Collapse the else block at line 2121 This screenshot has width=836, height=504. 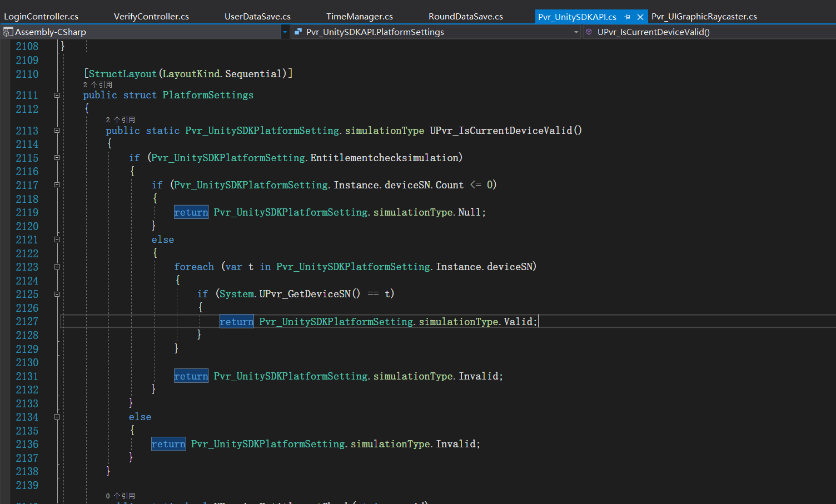click(57, 239)
